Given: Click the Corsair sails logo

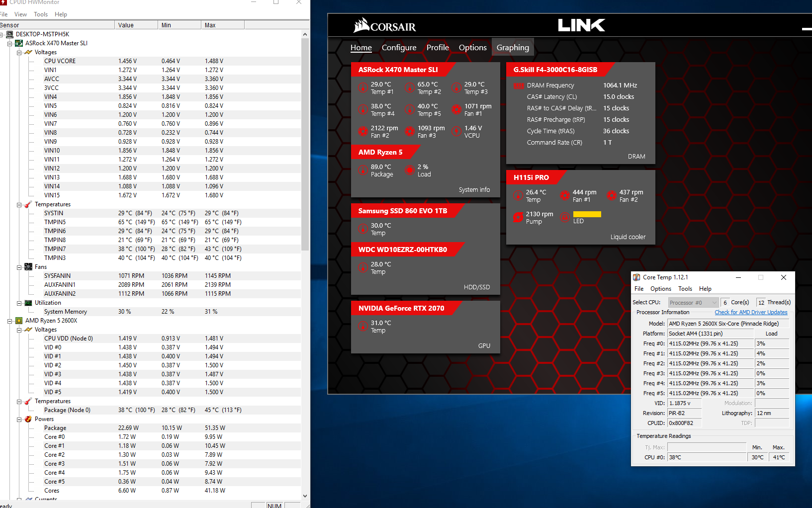Looking at the screenshot, I should (x=361, y=25).
